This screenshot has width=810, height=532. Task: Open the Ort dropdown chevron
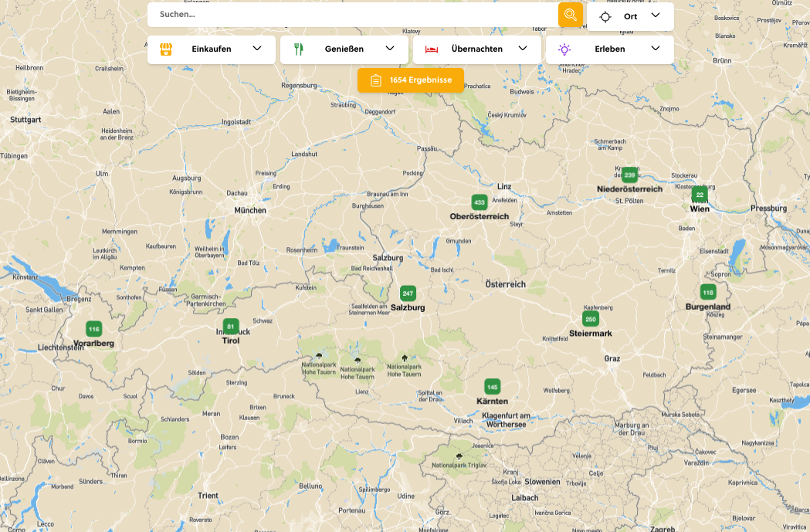656,15
